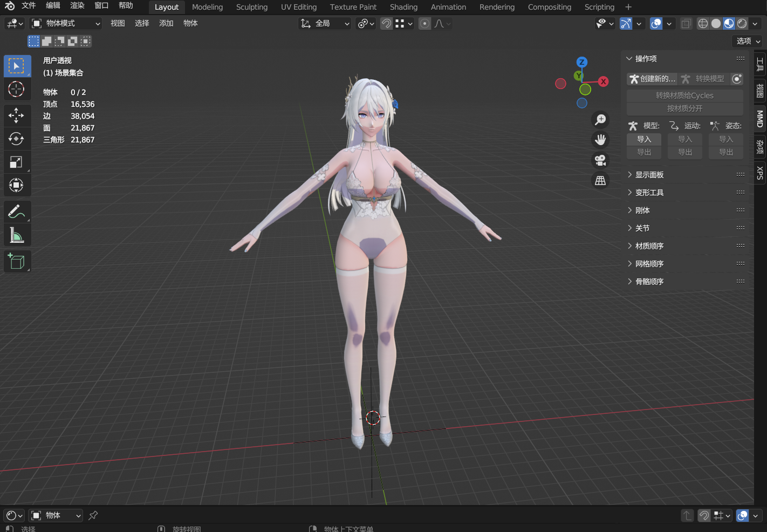767x532 pixels.
Task: Select the Add Cube tool
Action: (x=16, y=261)
